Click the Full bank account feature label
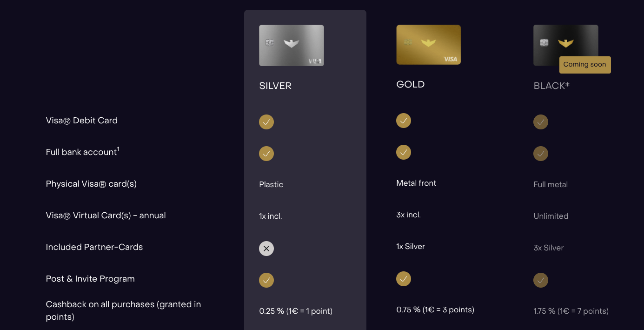The width and height of the screenshot is (644, 330). (82, 152)
